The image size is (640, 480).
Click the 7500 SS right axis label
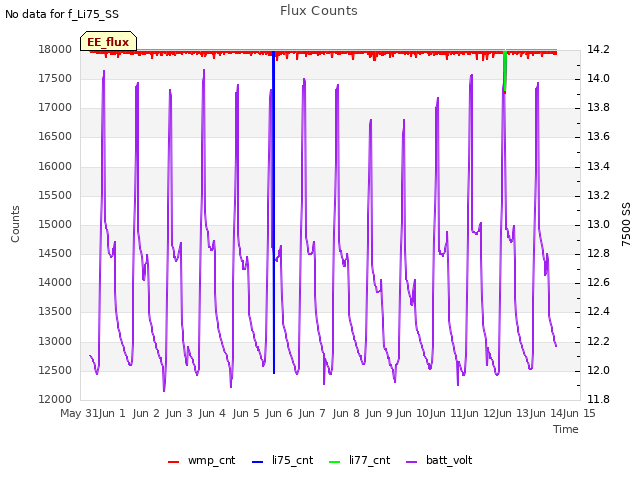(x=626, y=224)
